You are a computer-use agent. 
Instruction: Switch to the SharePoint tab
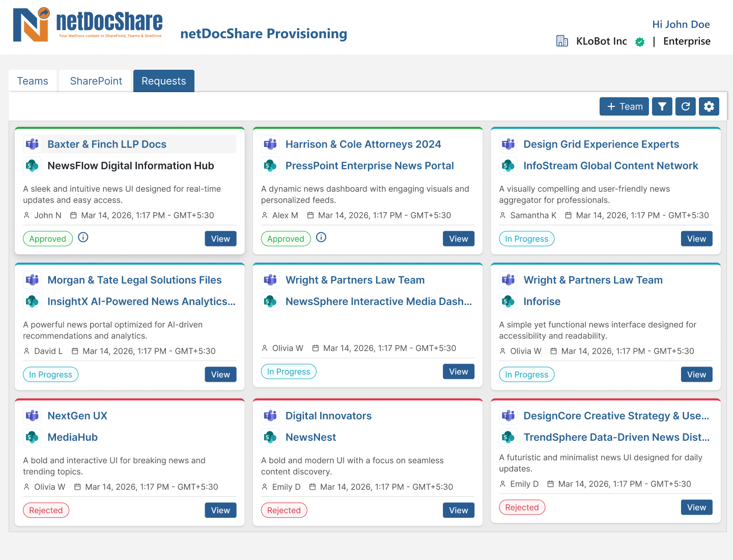96,80
